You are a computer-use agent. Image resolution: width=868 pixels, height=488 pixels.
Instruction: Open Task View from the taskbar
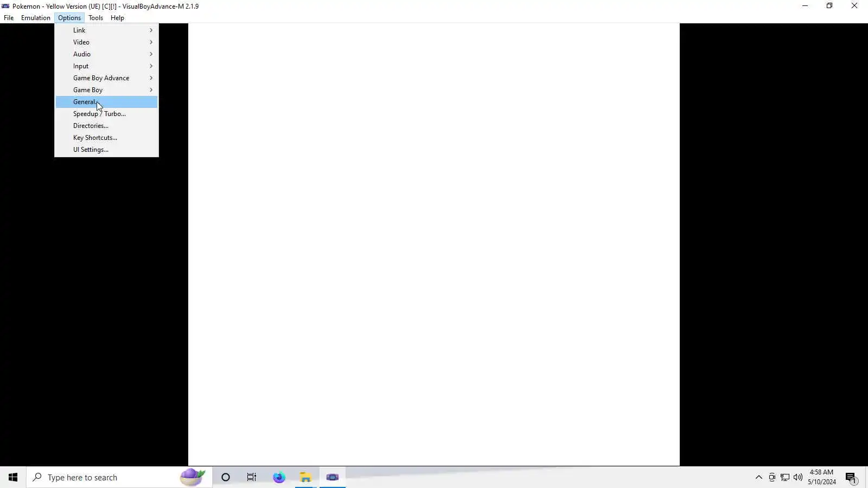coord(252,477)
